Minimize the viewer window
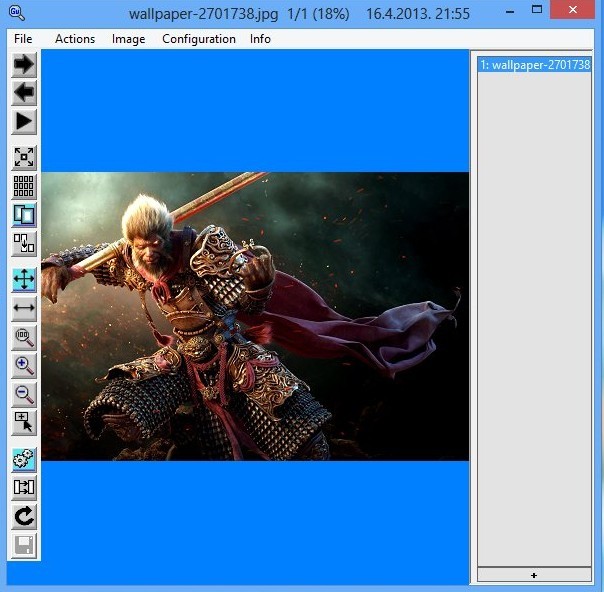This screenshot has height=592, width=604. (510, 12)
